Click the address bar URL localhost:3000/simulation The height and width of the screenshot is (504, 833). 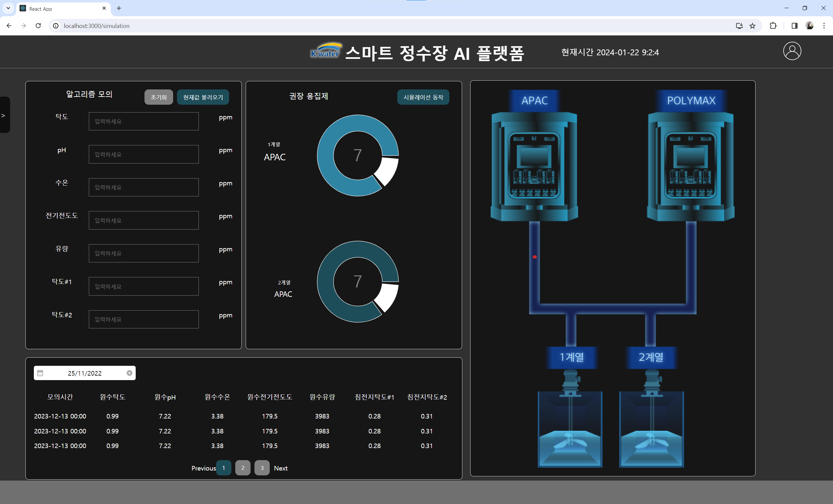[x=97, y=26]
